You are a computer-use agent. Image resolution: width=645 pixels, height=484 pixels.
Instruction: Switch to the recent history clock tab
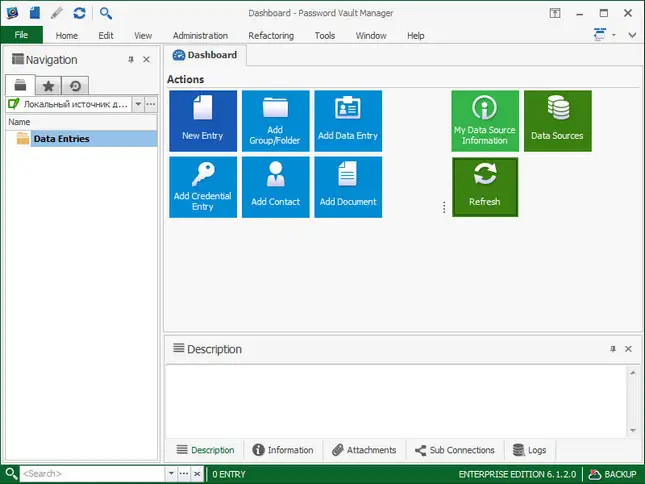point(75,86)
